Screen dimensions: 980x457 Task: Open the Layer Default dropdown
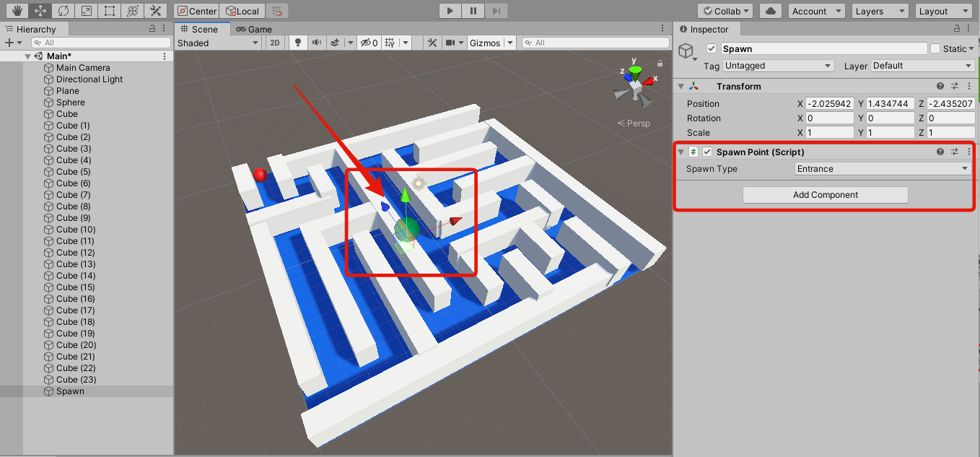923,66
